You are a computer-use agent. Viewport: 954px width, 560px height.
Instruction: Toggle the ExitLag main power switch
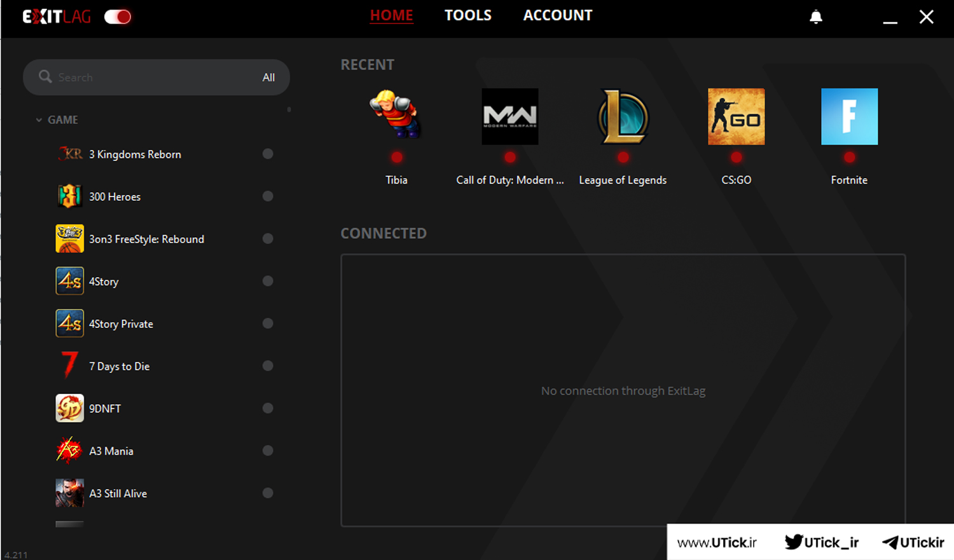pos(118,17)
